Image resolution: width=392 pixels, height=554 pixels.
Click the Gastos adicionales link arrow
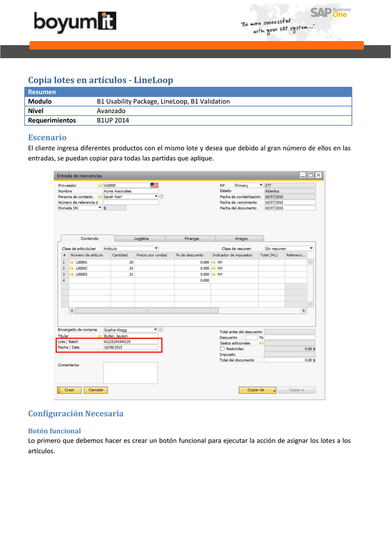[261, 343]
